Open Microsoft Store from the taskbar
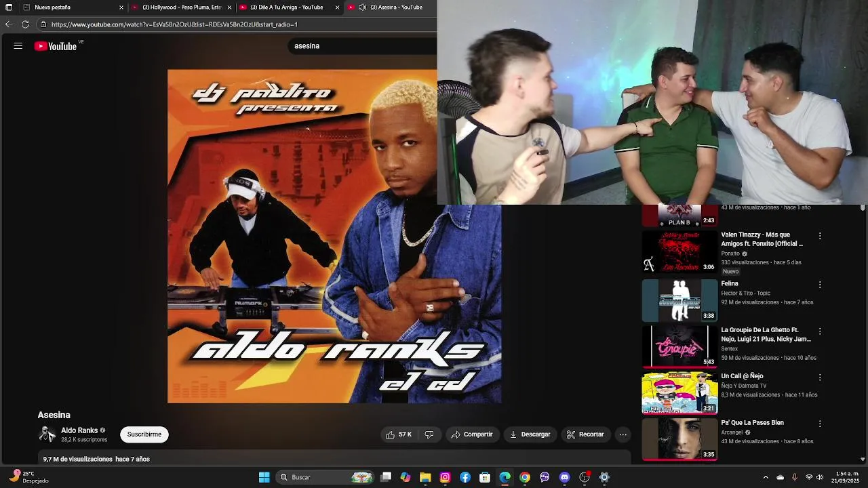Screen dimensions: 868x488 tap(485, 477)
